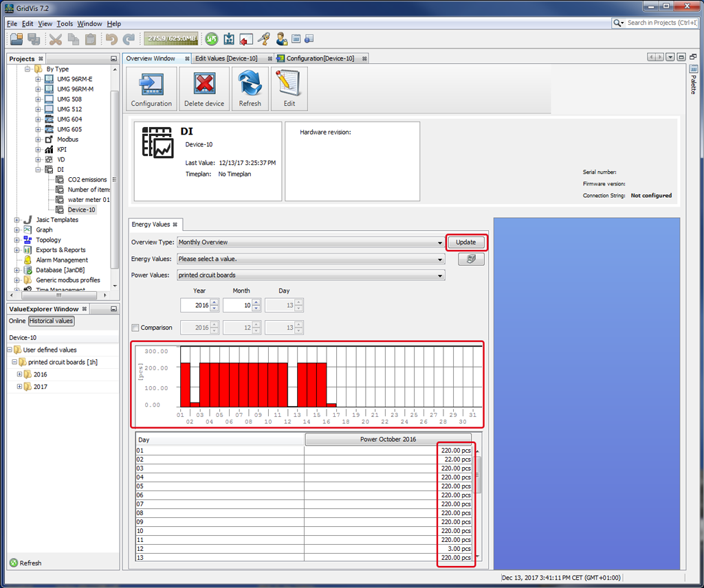Click the large Refresh arrows icon
Image resolution: width=704 pixels, height=588 pixels.
[x=250, y=84]
